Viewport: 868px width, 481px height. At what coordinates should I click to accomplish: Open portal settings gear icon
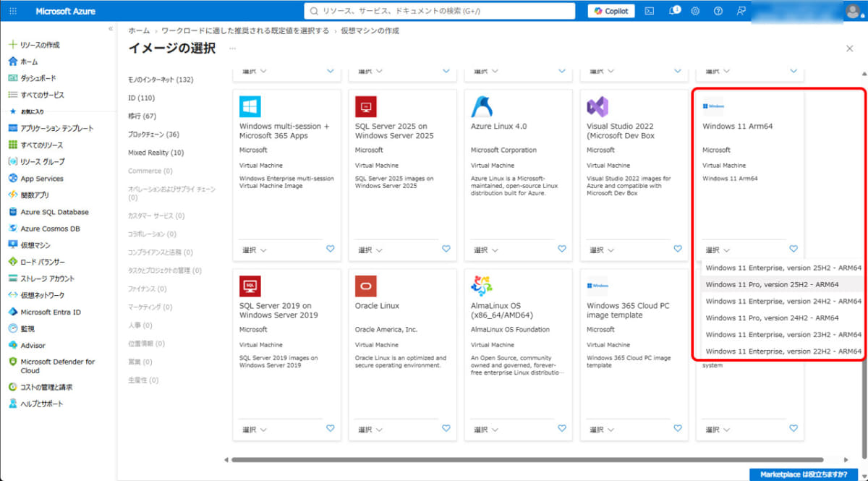pos(695,11)
